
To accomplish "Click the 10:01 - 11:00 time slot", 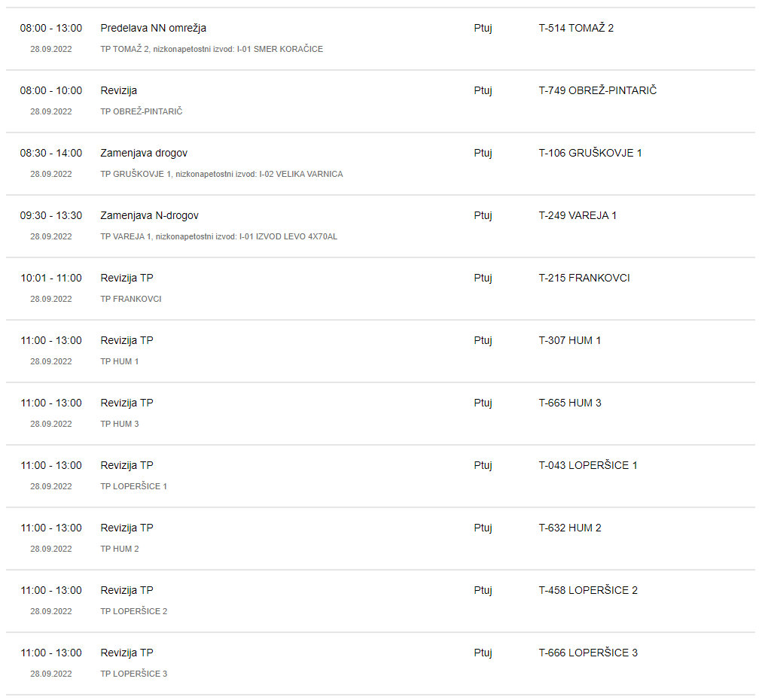I will tap(51, 278).
